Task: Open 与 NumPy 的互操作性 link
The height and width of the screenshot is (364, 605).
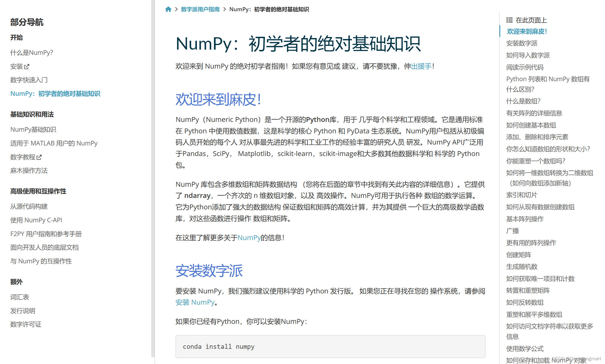Action: pyautogui.click(x=41, y=261)
